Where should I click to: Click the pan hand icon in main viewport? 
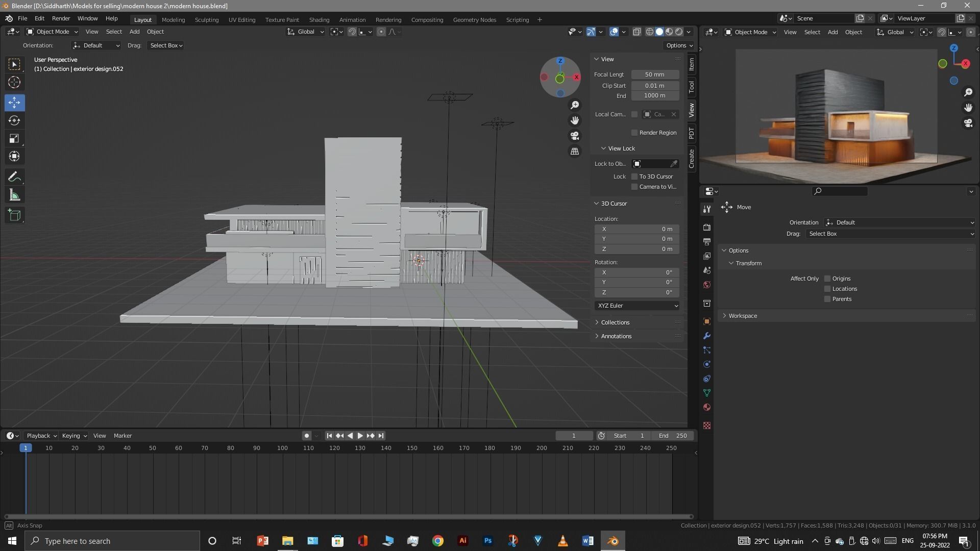(x=575, y=120)
